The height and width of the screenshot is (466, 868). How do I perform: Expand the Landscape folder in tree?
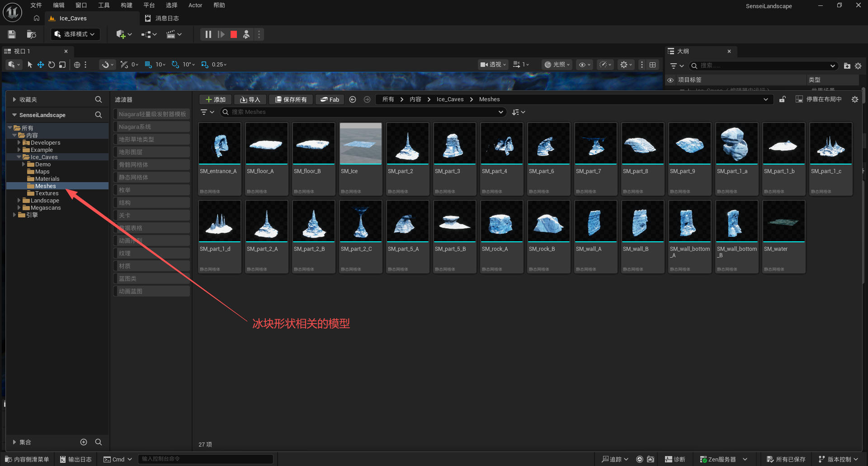point(19,200)
